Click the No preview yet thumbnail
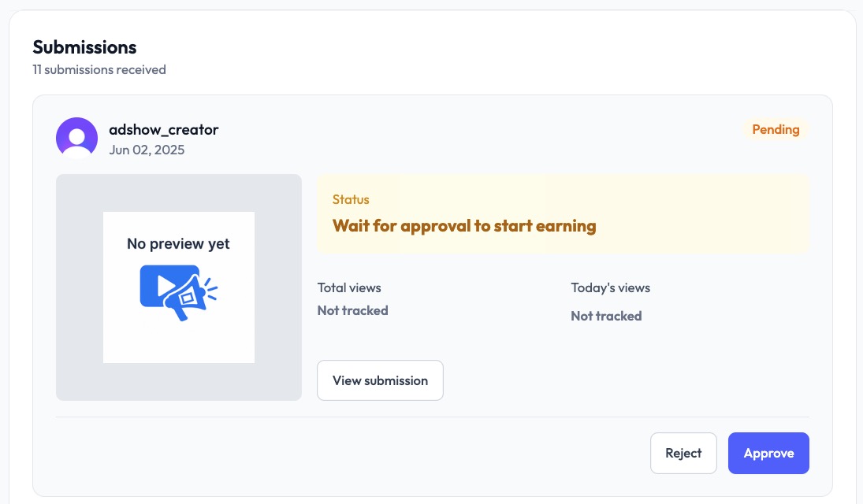The image size is (863, 504). tap(179, 287)
